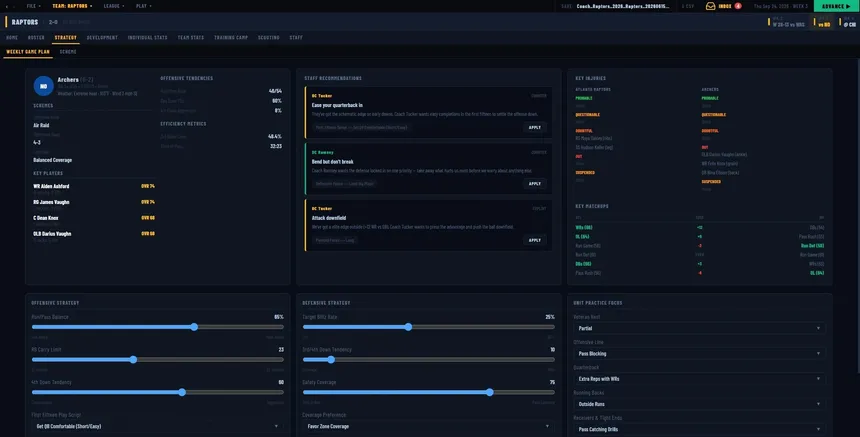Open the Training Camp tab
Image resolution: width=860 pixels, height=437 pixels.
click(x=231, y=37)
